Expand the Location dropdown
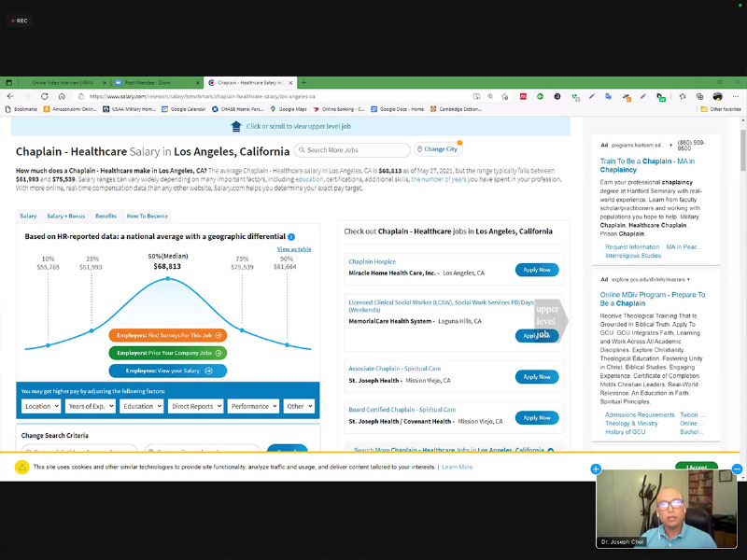The height and width of the screenshot is (560, 747). [x=41, y=406]
